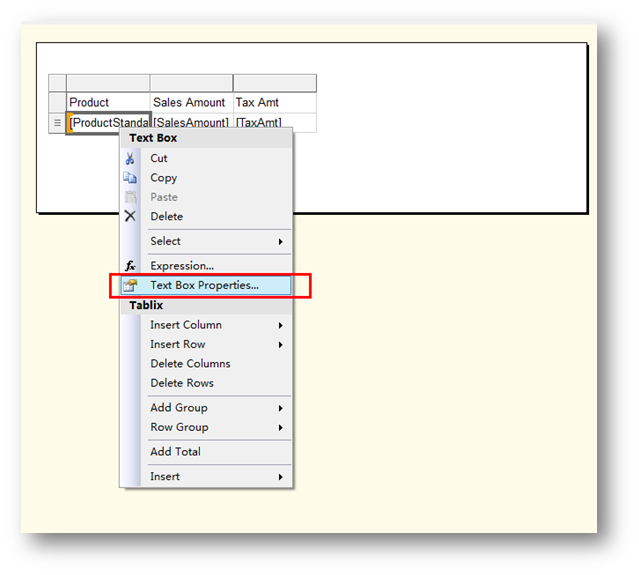Image resolution: width=639 pixels, height=575 pixels.
Task: Select the [TaxAmt] data cell
Action: click(x=275, y=122)
